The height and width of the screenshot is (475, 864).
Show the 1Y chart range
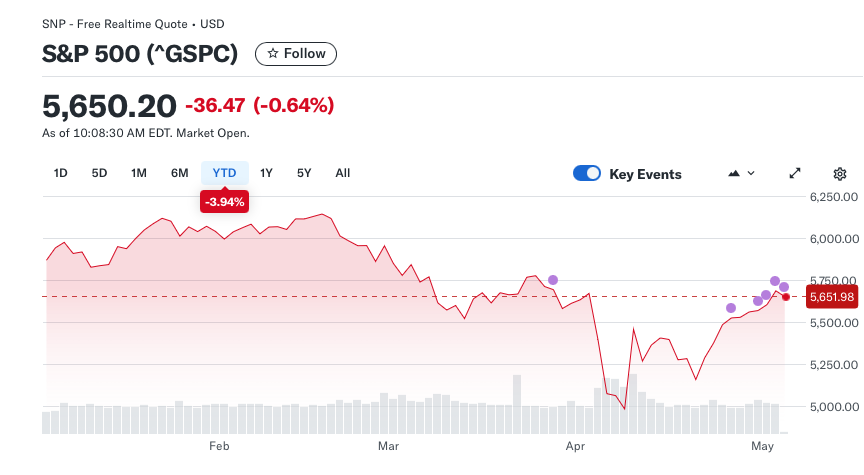pyautogui.click(x=266, y=173)
